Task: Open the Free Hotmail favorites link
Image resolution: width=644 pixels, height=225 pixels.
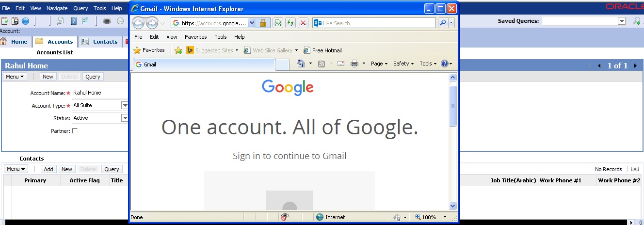Action: tap(322, 50)
